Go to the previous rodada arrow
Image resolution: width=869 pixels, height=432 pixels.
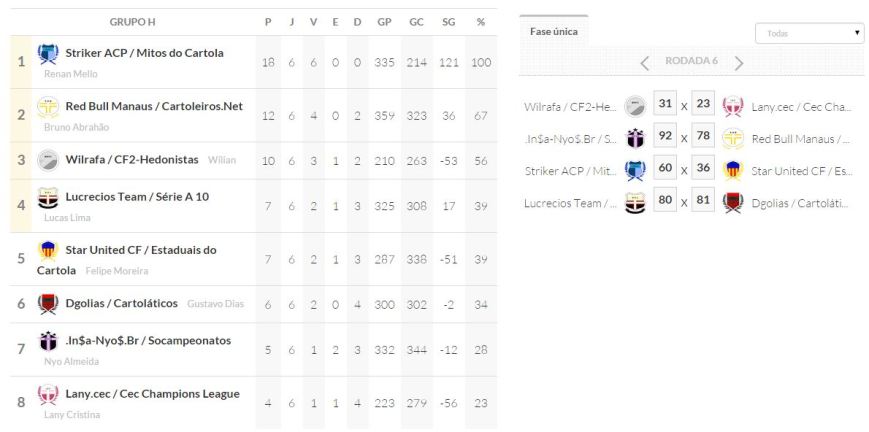pyautogui.click(x=645, y=62)
